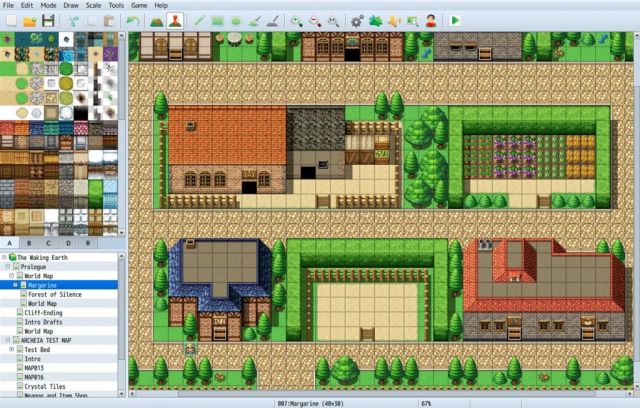
Task: Open the Tools menu
Action: pyautogui.click(x=116, y=5)
